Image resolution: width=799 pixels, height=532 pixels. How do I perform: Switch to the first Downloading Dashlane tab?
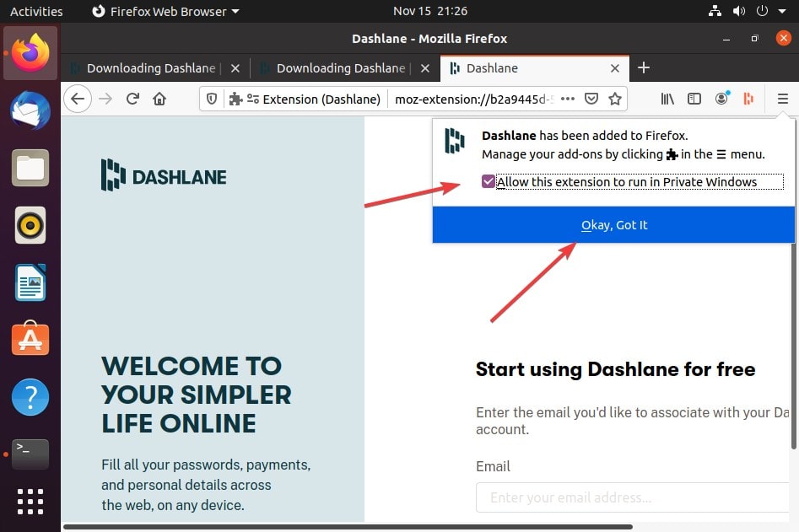[154, 68]
